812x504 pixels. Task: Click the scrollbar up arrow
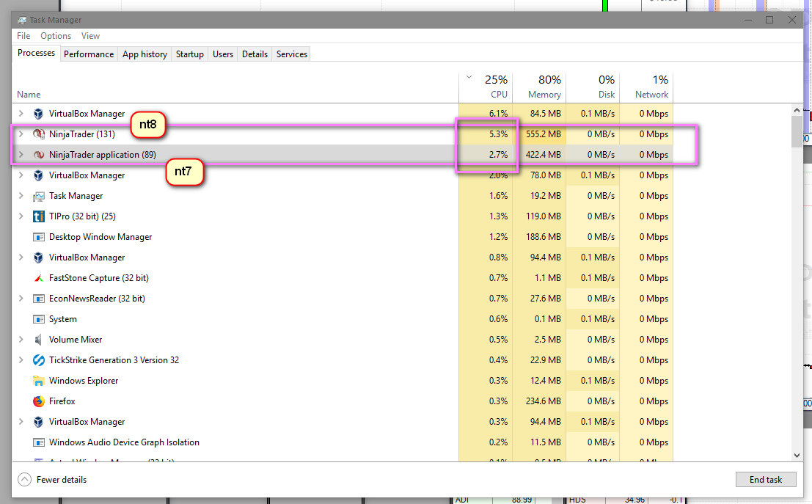pyautogui.click(x=797, y=110)
